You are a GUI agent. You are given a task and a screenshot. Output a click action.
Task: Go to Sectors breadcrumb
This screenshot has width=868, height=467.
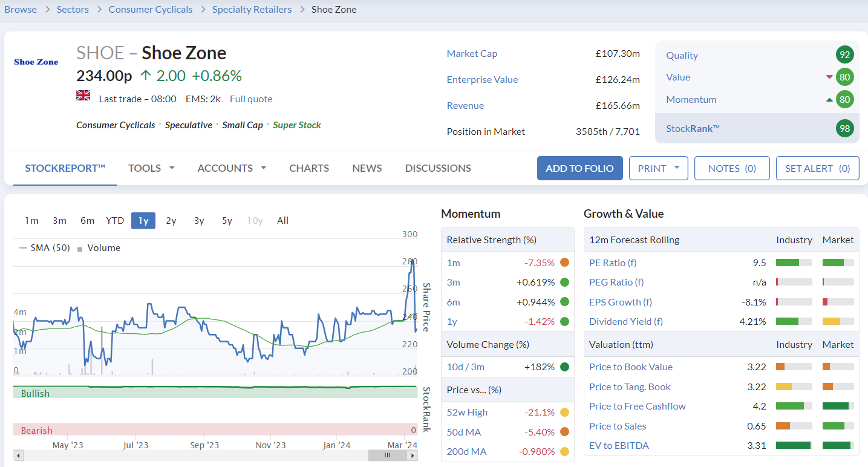73,9
